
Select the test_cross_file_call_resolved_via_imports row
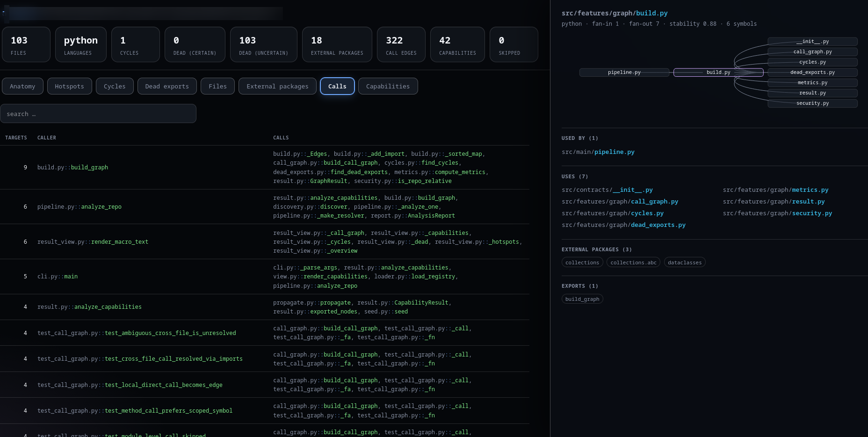click(265, 359)
